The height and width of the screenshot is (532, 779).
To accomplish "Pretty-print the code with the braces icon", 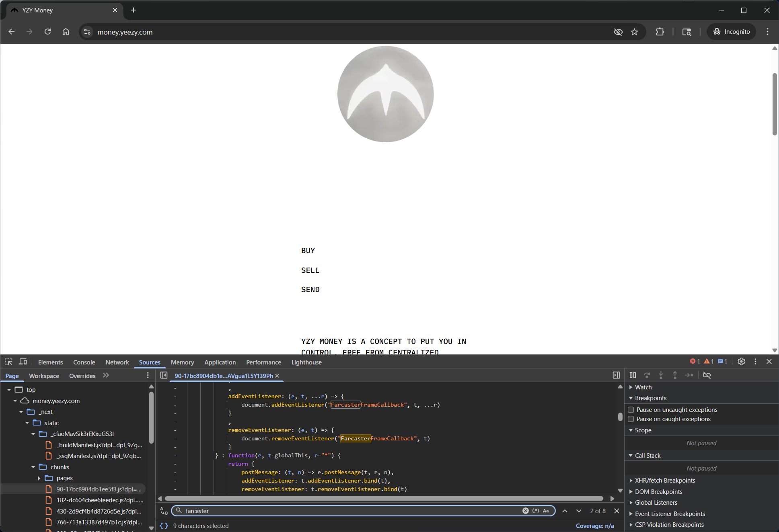I will (x=164, y=526).
